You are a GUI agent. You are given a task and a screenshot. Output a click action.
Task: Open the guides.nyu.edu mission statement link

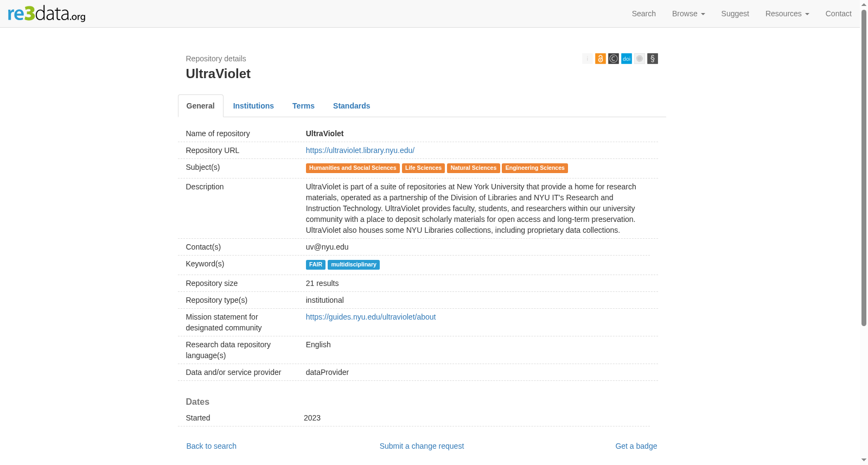pyautogui.click(x=371, y=317)
